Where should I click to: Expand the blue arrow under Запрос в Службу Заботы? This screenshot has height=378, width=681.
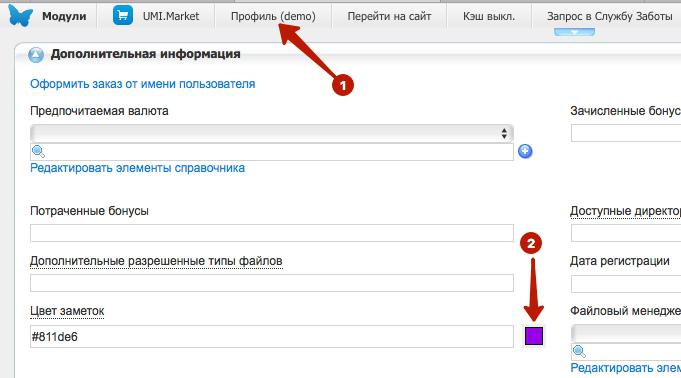574,32
